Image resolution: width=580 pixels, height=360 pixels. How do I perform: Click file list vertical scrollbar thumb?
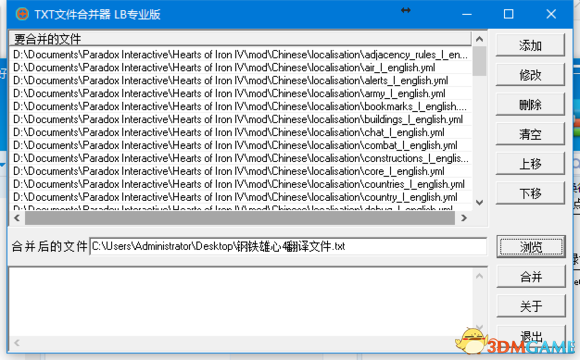479,61
